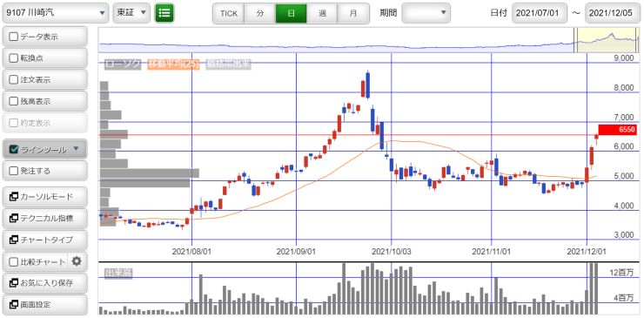Enable the 発注する checkbox
The width and height of the screenshot is (644, 318).
point(13,171)
